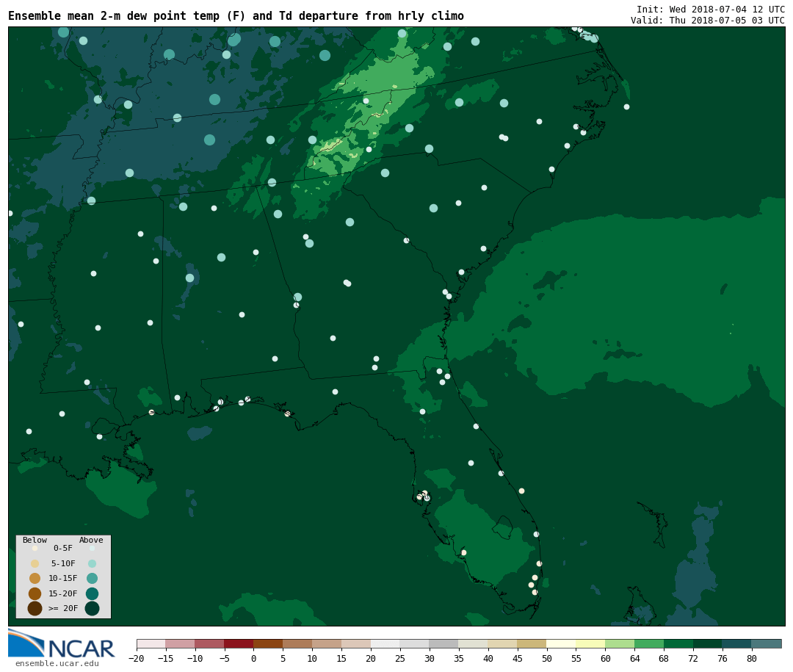Click the khaki colorbar segment at 45
Screen dimensions: 793x672
coord(532,643)
